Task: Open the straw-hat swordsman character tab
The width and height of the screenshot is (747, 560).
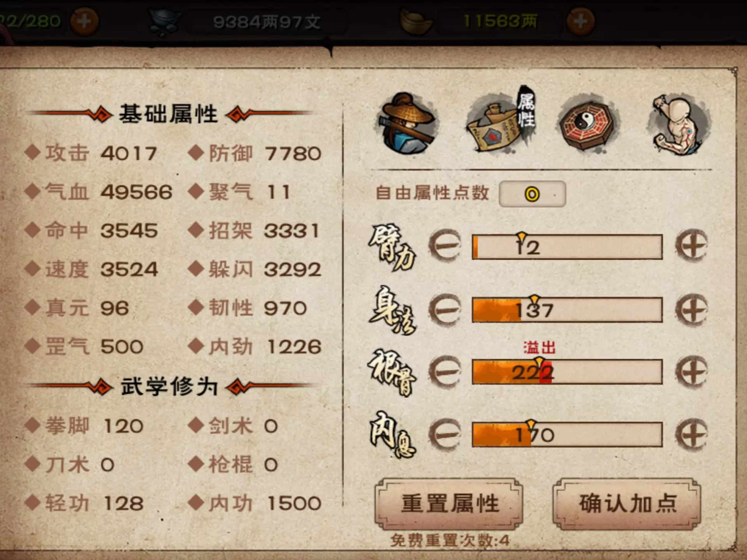Action: (x=407, y=123)
